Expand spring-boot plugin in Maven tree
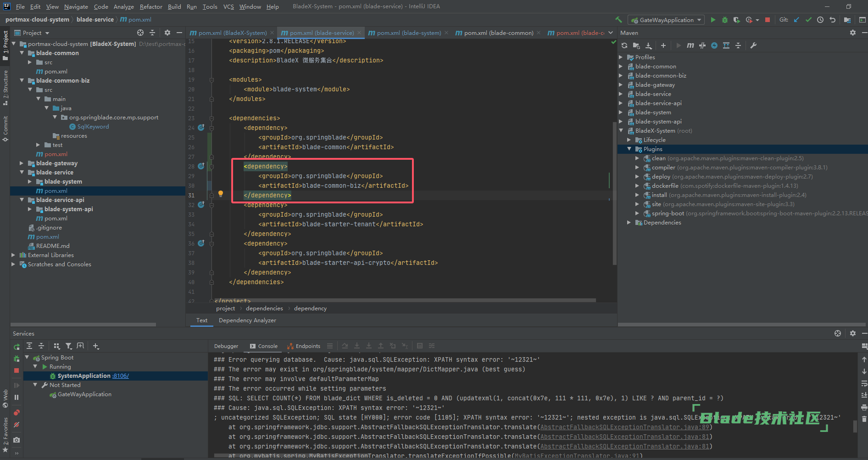Image resolution: width=868 pixels, height=460 pixels. coord(637,213)
